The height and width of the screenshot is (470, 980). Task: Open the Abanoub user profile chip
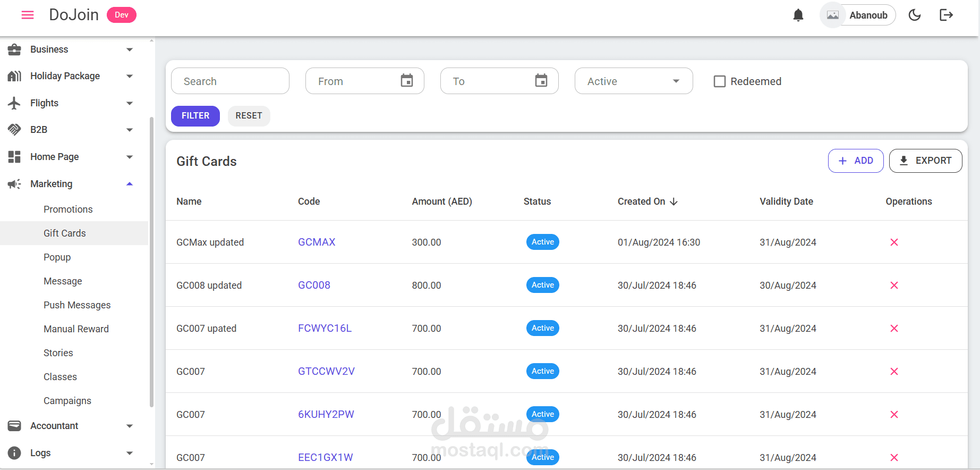pyautogui.click(x=858, y=15)
